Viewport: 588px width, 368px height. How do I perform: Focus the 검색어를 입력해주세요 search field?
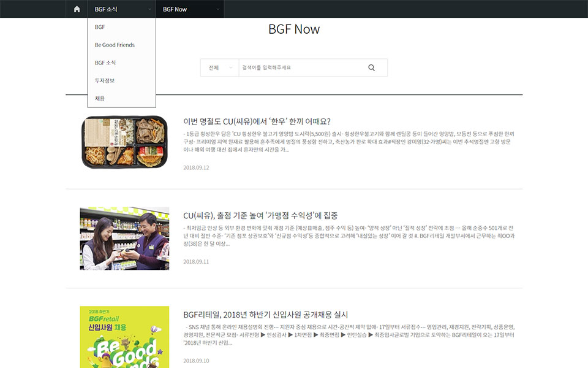pyautogui.click(x=300, y=68)
